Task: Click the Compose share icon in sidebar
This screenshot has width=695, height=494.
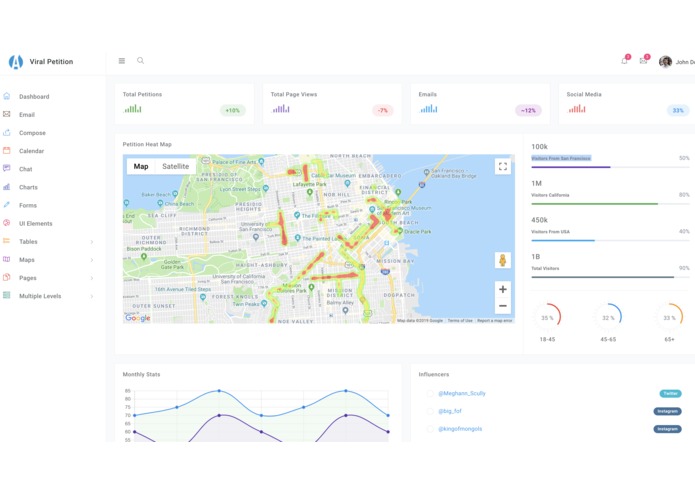Action: (7, 132)
